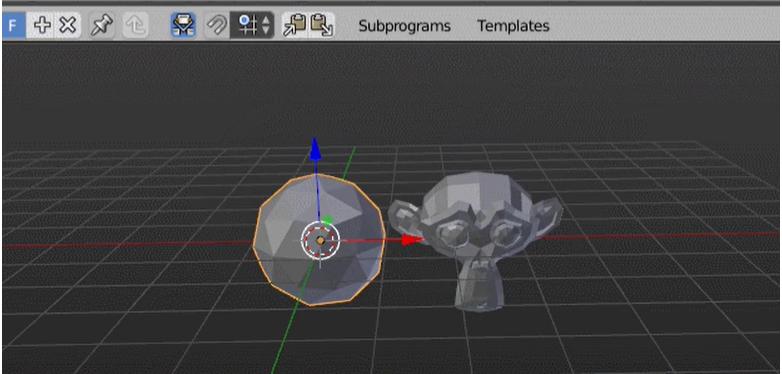782x374 pixels.
Task: Click the white manipulator center circle
Action: pos(320,240)
